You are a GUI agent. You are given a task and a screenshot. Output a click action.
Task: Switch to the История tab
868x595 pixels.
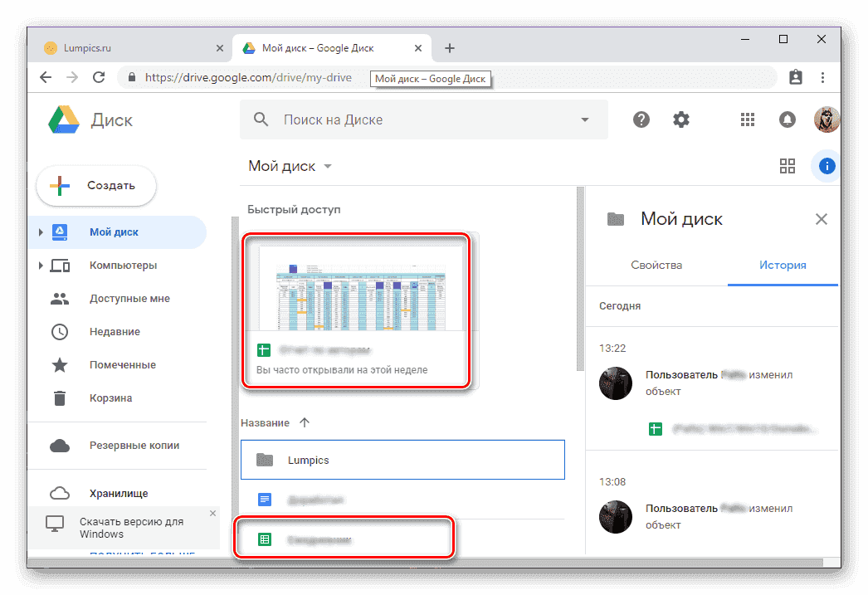tap(783, 265)
